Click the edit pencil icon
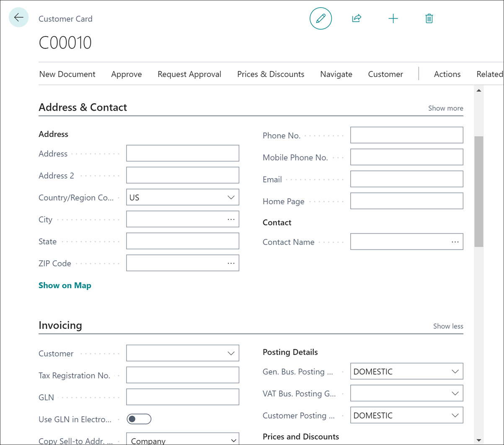This screenshot has height=445, width=504. coord(320,18)
